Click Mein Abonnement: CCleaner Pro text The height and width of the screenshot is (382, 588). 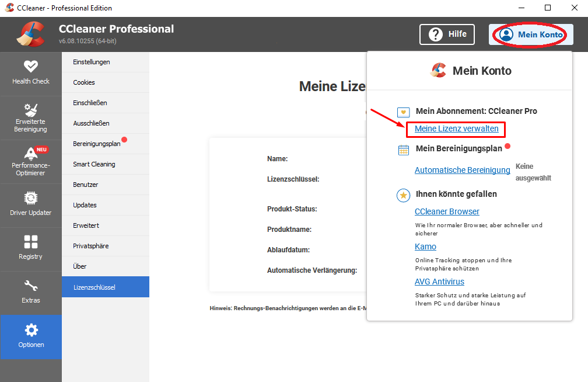click(x=476, y=111)
